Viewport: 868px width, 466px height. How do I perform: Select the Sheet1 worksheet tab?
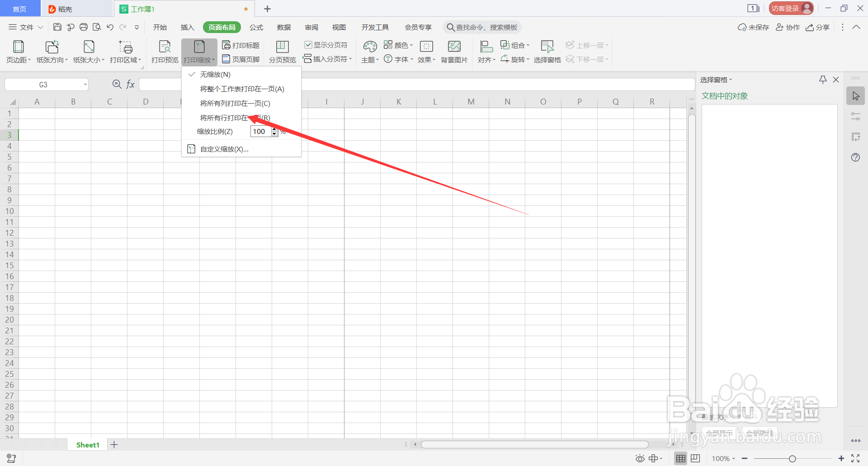(88, 445)
